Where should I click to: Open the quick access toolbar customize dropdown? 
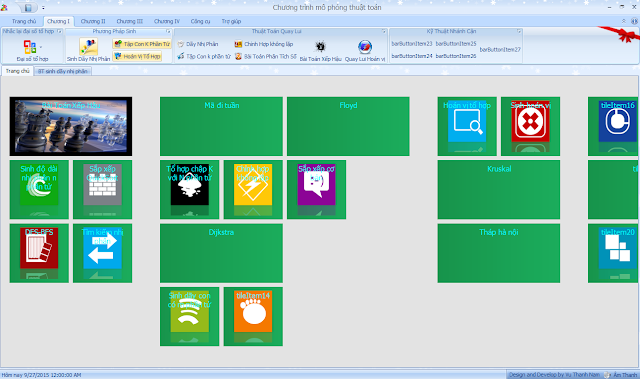click(x=43, y=8)
